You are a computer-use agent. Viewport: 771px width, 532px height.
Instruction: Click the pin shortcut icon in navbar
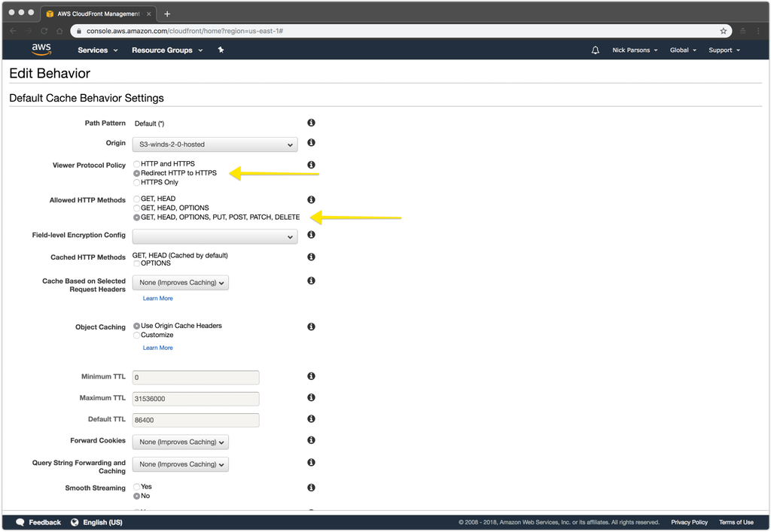point(221,50)
